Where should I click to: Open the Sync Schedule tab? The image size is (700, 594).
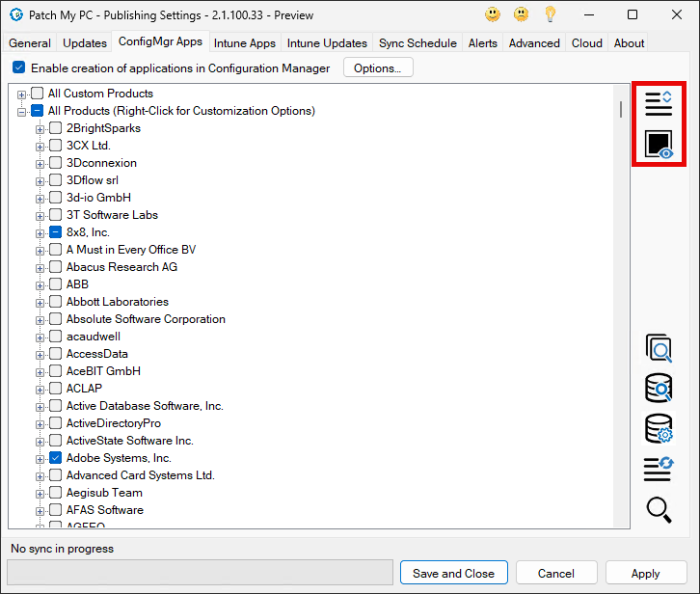418,43
